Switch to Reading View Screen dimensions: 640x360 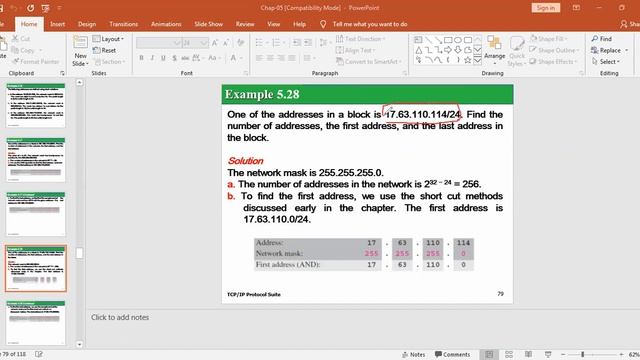click(x=528, y=354)
